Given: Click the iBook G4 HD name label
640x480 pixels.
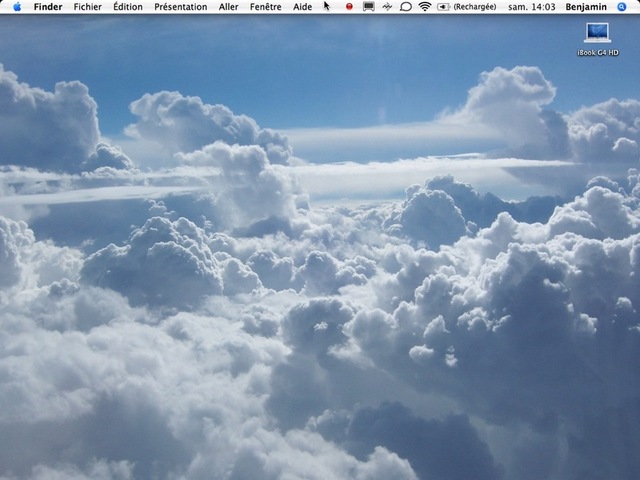Looking at the screenshot, I should point(598,52).
